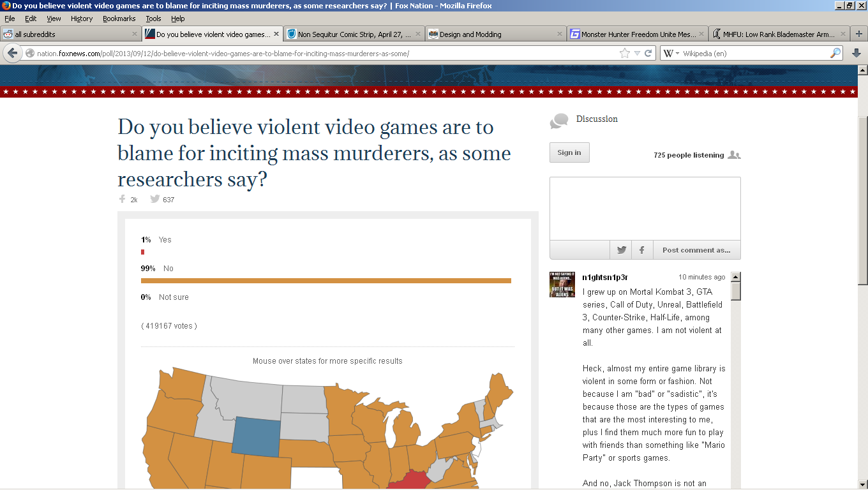Image resolution: width=868 pixels, height=490 pixels.
Task: Close the 'all subreddits' tab
Action: (x=135, y=34)
